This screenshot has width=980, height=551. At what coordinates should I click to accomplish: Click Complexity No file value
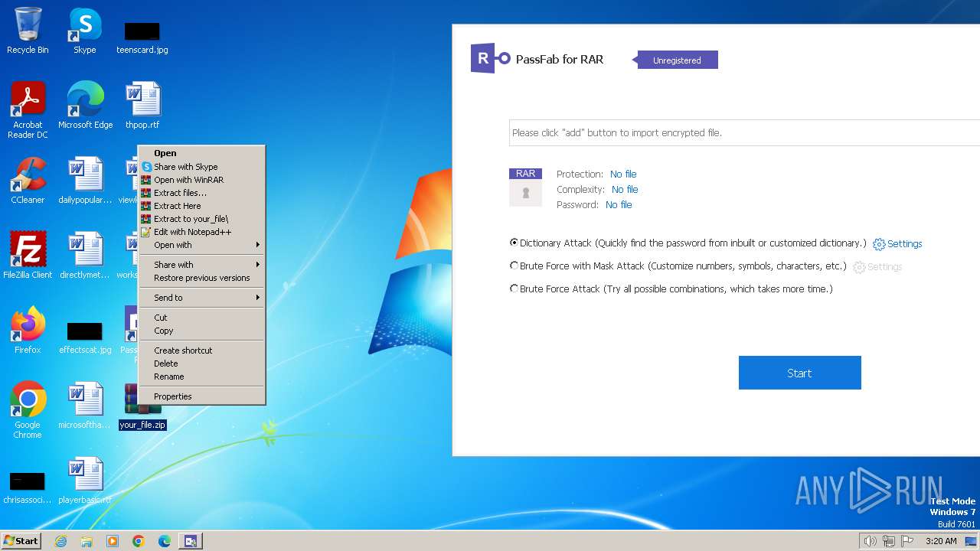pos(625,189)
